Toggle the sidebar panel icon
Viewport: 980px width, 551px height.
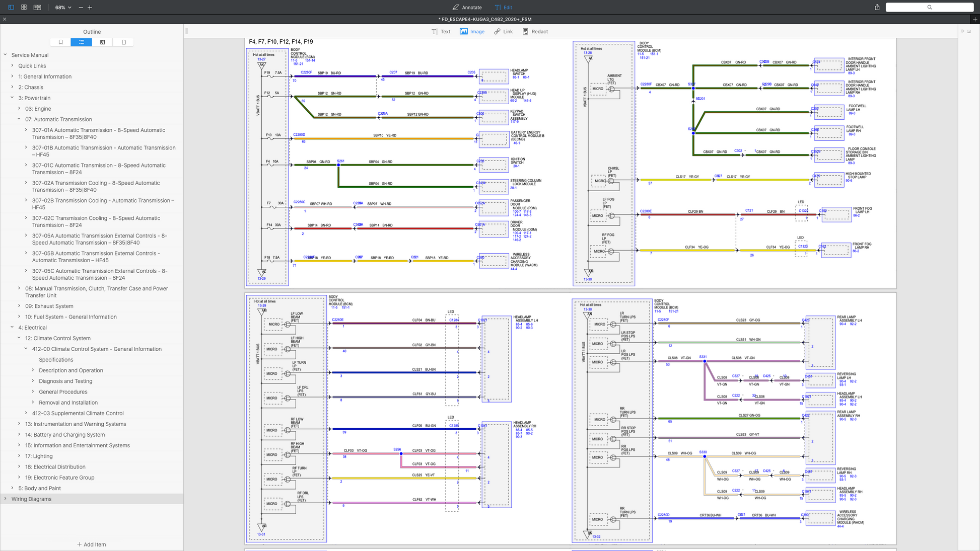coord(11,8)
